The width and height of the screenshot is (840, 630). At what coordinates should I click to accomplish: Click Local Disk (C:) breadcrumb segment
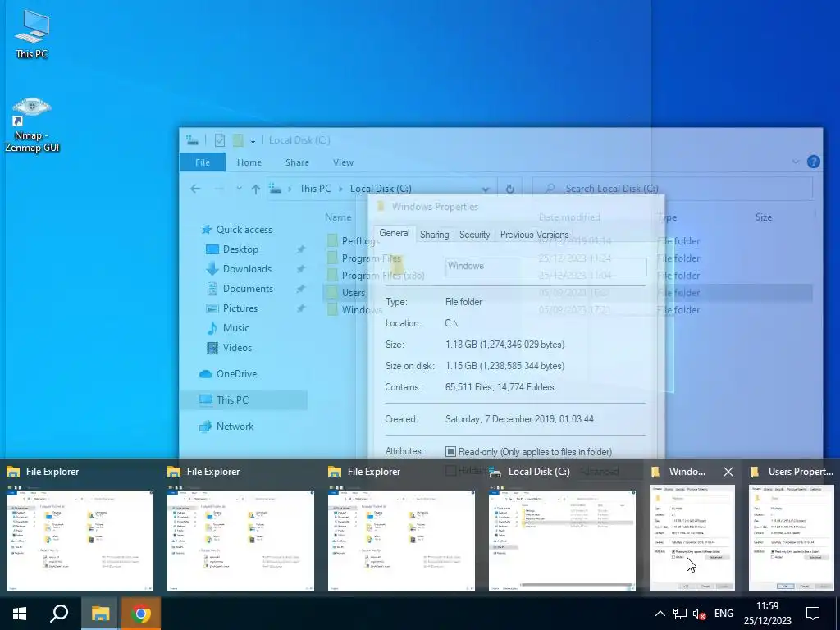pos(381,189)
